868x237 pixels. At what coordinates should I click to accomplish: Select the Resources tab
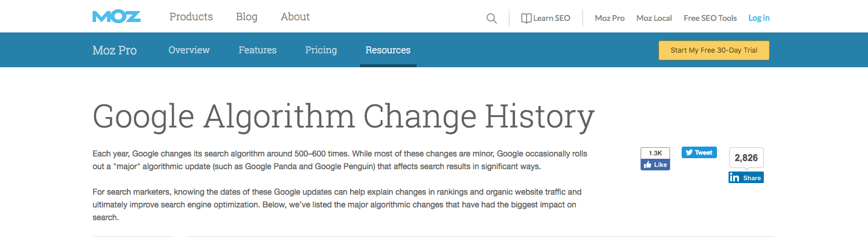pos(388,50)
